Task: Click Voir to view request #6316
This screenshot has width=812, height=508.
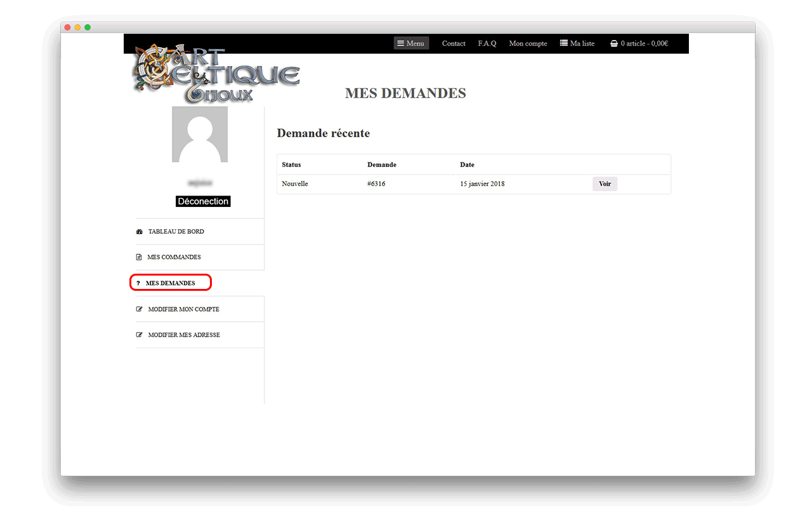Action: tap(605, 184)
